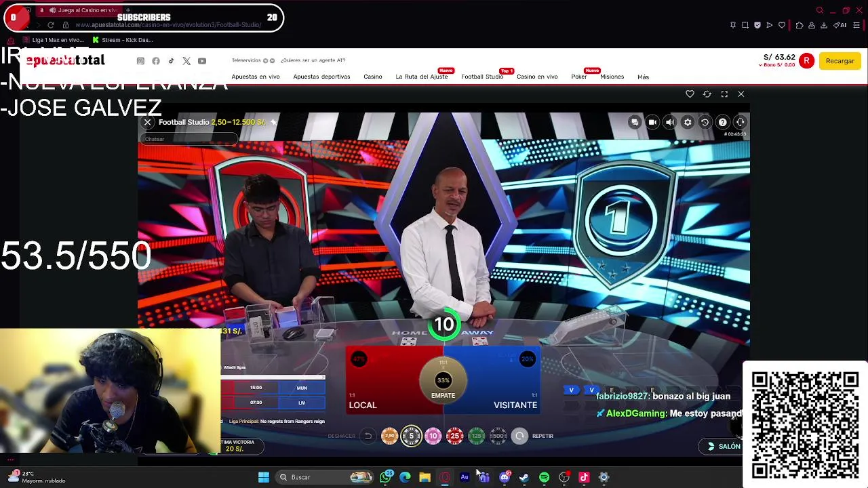Open browser easy setup sliders menu
This screenshot has width=868, height=488.
point(856,25)
